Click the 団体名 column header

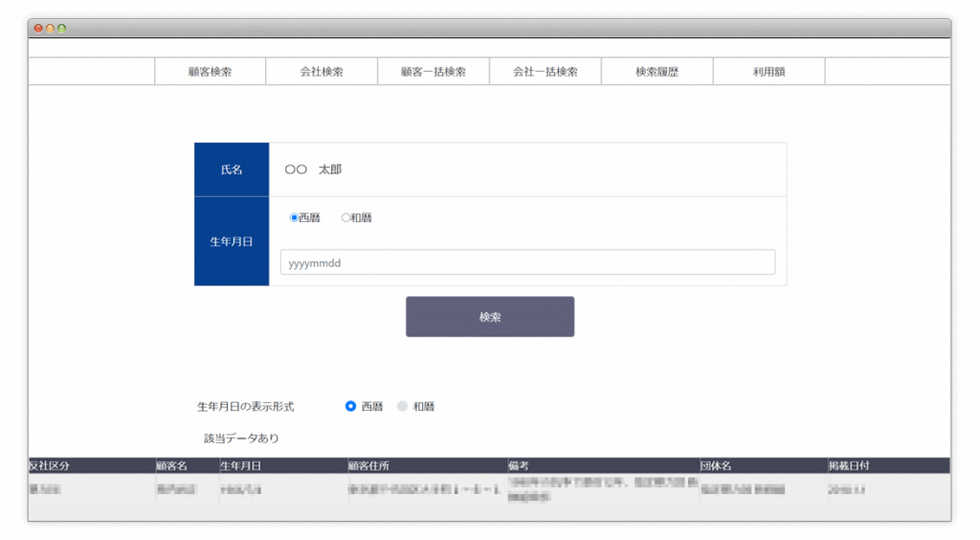point(716,466)
